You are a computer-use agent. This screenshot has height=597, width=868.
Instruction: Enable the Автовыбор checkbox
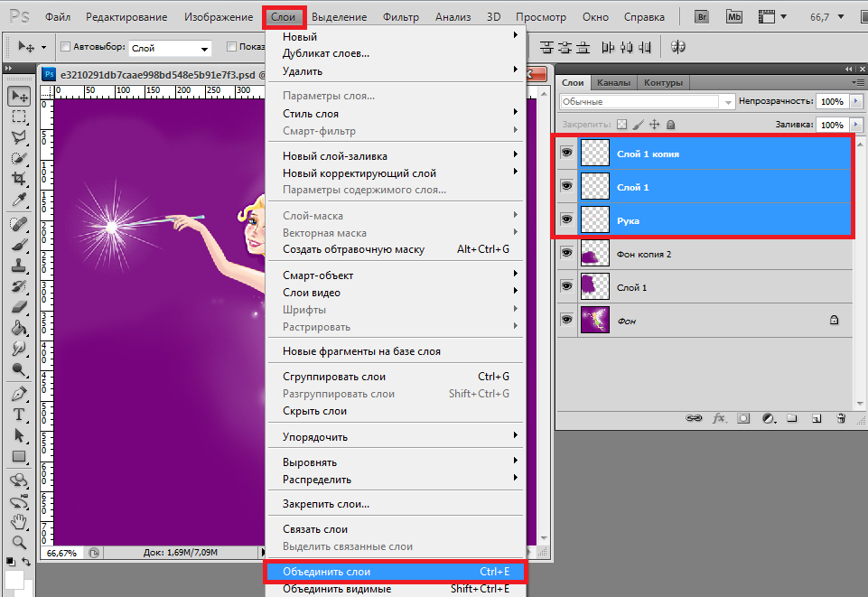(x=65, y=47)
